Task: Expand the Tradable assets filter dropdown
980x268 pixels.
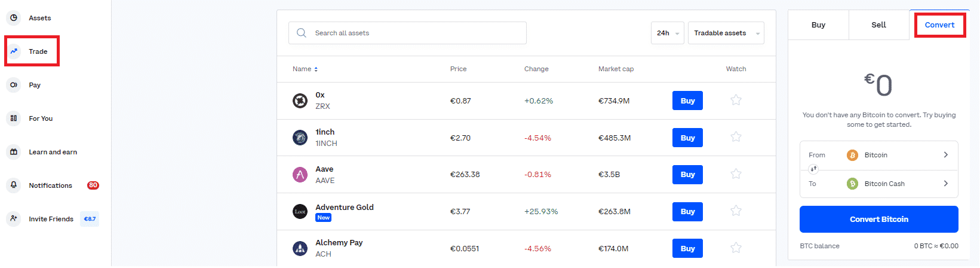Action: point(726,33)
